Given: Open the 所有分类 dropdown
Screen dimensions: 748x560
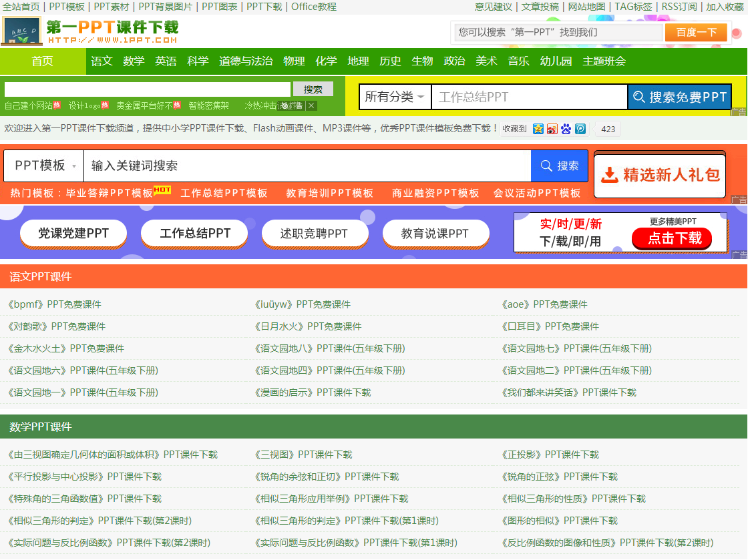Looking at the screenshot, I should pyautogui.click(x=395, y=97).
